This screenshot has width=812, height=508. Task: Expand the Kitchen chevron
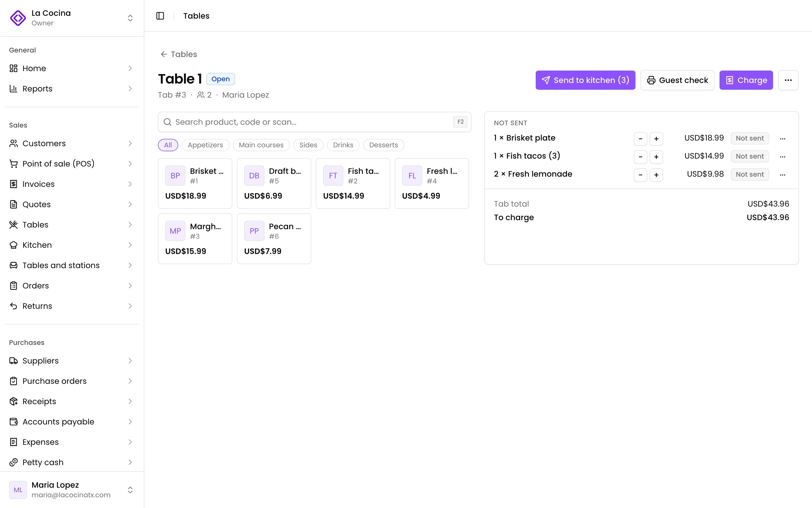[130, 245]
